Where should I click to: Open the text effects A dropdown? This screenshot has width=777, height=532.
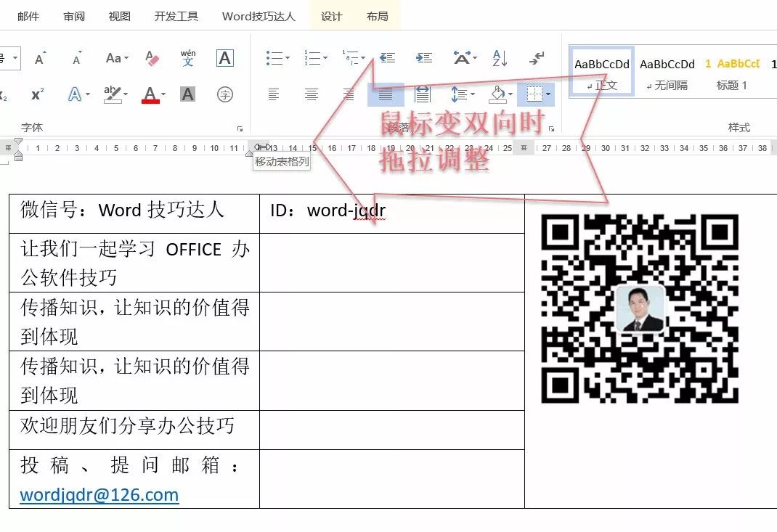click(x=79, y=94)
